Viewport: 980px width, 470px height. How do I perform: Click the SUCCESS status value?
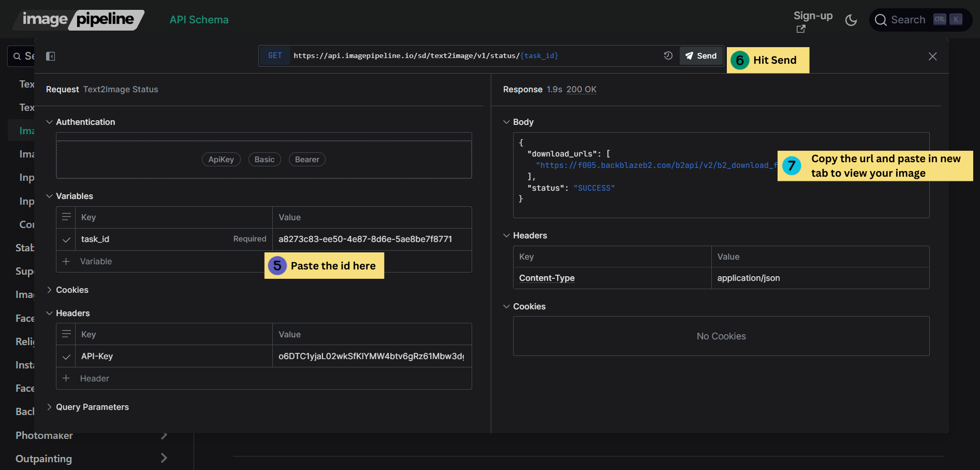click(x=594, y=188)
